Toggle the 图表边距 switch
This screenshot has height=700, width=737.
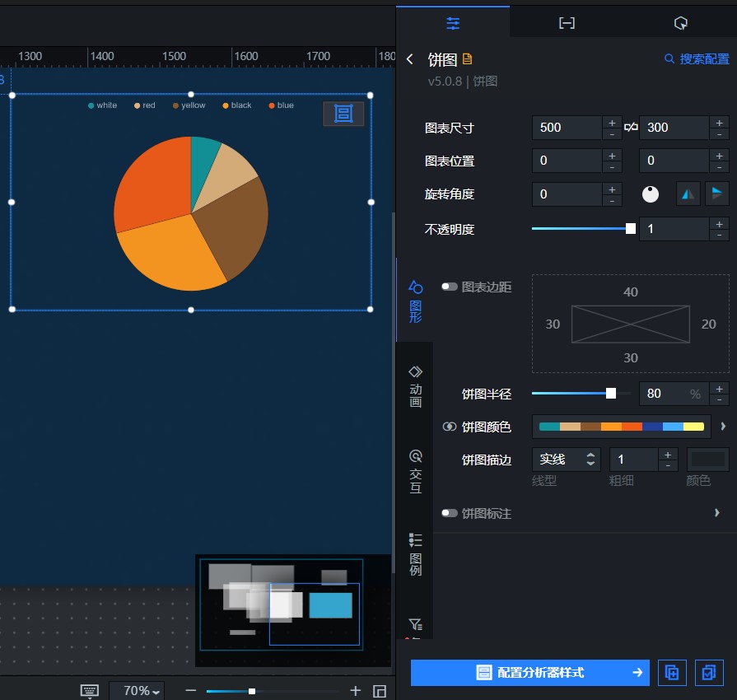pyautogui.click(x=450, y=287)
